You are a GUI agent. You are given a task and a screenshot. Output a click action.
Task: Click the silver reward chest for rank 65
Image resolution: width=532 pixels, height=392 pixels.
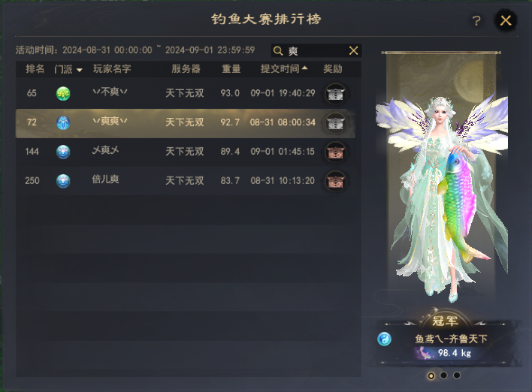click(x=335, y=93)
